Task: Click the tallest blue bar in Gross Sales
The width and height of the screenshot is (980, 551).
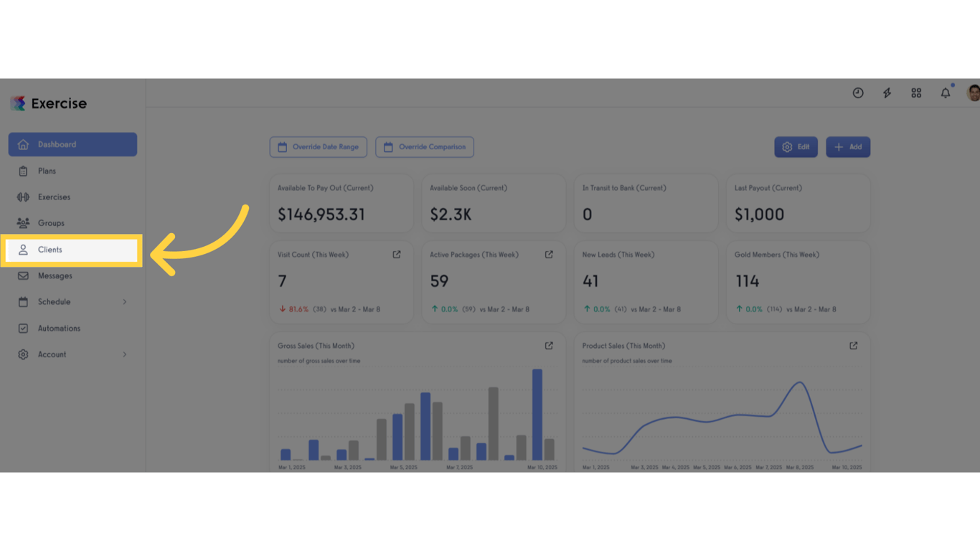Action: pos(537,415)
